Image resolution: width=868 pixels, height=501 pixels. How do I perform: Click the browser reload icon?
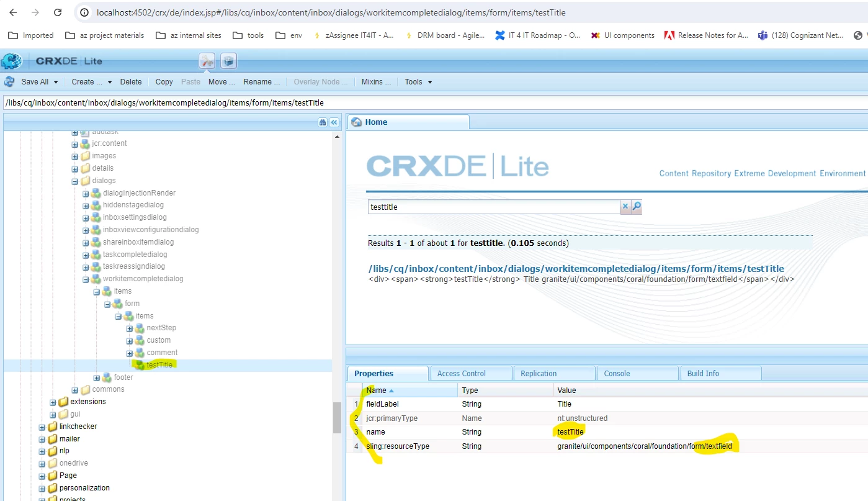[x=58, y=12]
